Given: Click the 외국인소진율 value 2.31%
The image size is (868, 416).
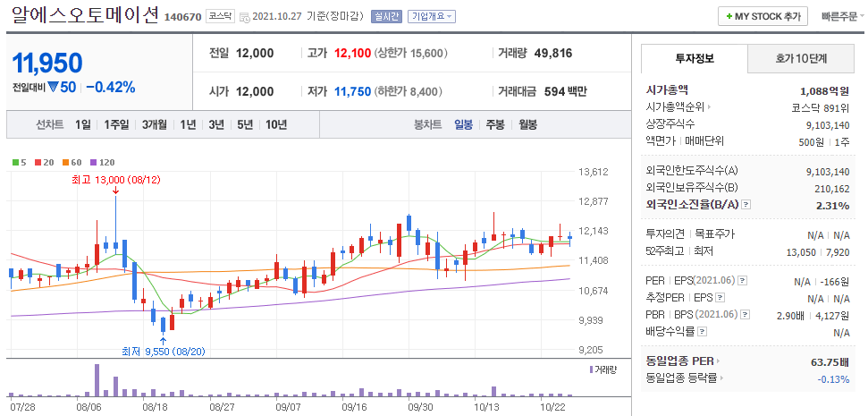Looking at the screenshot, I should (832, 206).
